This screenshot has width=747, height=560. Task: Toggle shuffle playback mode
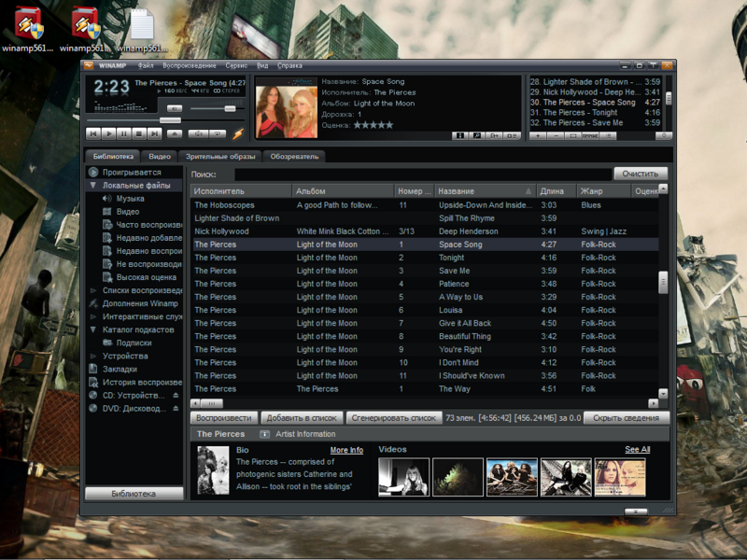pos(198,133)
